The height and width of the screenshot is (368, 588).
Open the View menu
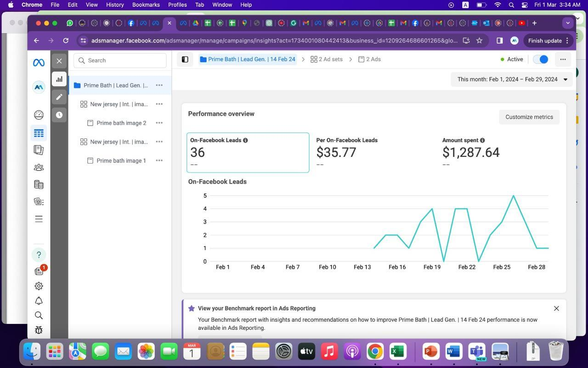pyautogui.click(x=92, y=5)
